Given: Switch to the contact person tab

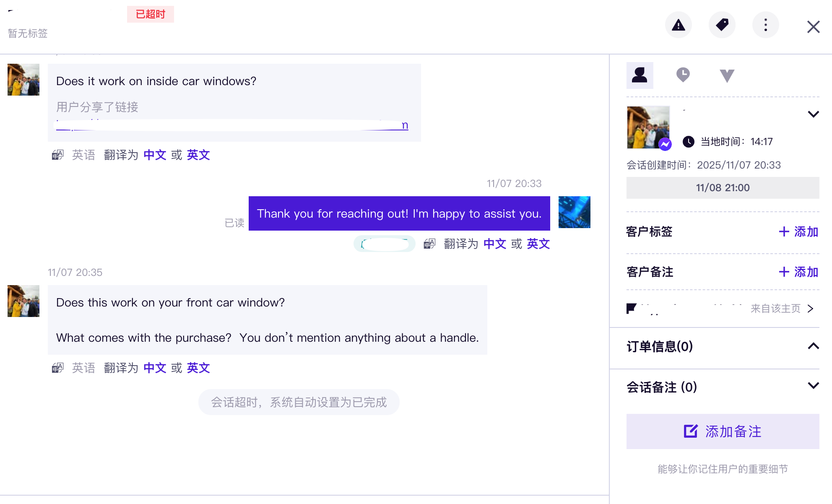Looking at the screenshot, I should 640,75.
